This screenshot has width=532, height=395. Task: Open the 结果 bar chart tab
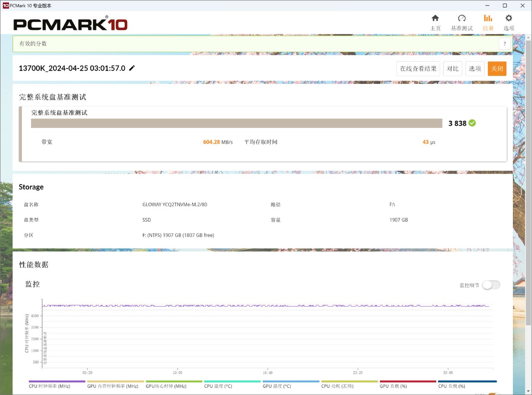(x=488, y=23)
